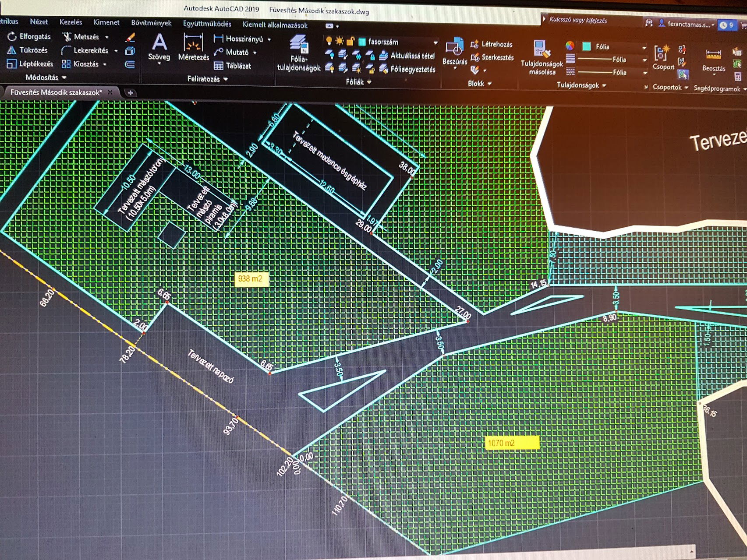Image resolution: width=747 pixels, height=560 pixels.
Task: Expand the Módosítás panel
Action: (x=46, y=77)
